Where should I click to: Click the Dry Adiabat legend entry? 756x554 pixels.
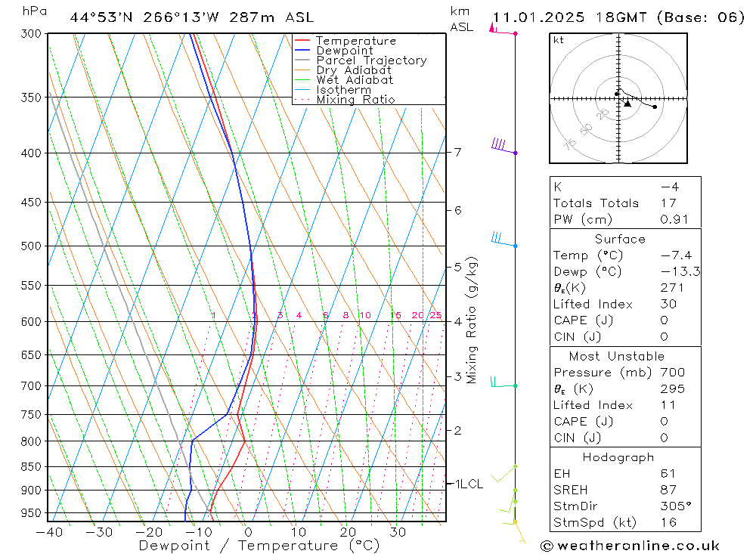[353, 70]
